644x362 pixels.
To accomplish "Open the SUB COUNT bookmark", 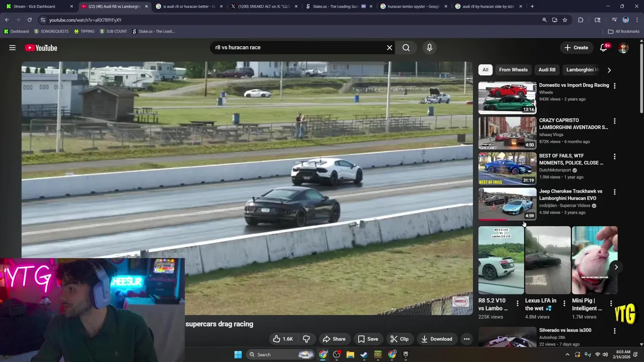I will click(x=113, y=31).
